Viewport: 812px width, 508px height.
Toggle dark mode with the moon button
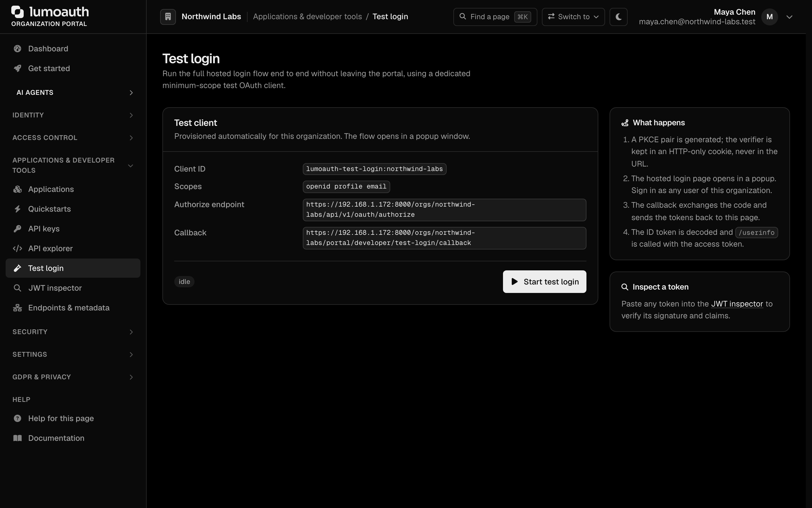point(618,17)
